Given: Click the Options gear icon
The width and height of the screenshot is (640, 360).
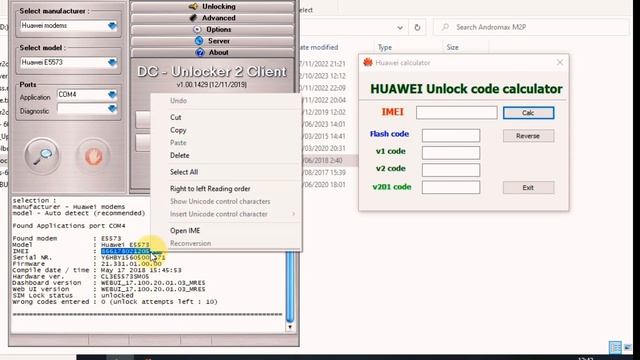Looking at the screenshot, I should pyautogui.click(x=197, y=29).
